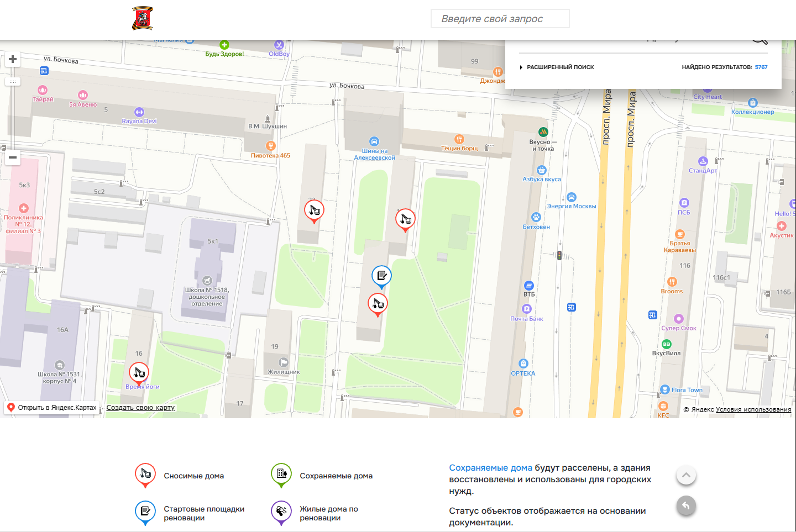
Task: Click the Поликлиника № 12 medical icon
Action: 24,208
